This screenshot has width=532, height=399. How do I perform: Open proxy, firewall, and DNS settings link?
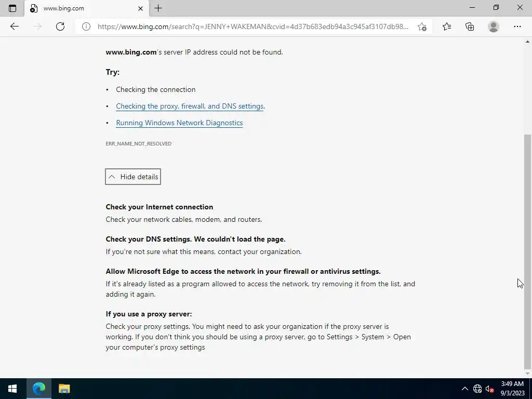190,106
